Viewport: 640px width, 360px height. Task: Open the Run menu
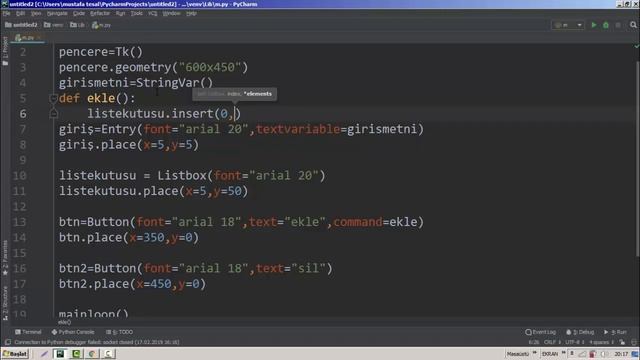(120, 13)
